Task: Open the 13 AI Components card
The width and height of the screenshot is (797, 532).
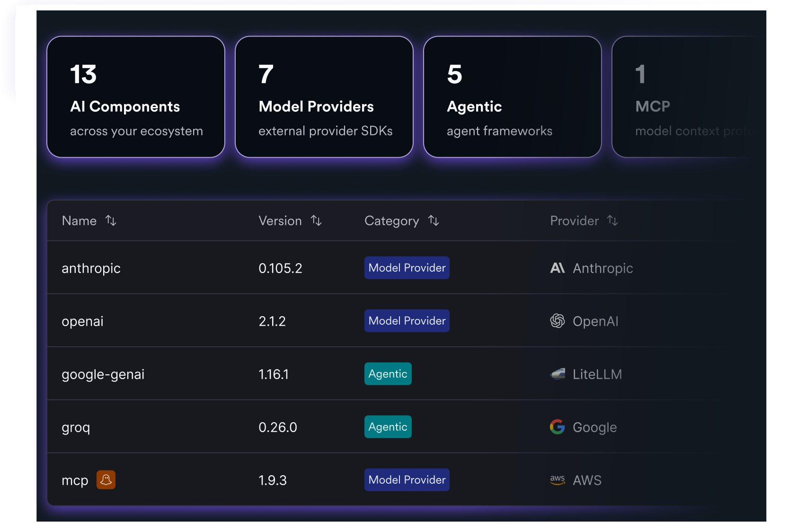Action: tap(136, 97)
